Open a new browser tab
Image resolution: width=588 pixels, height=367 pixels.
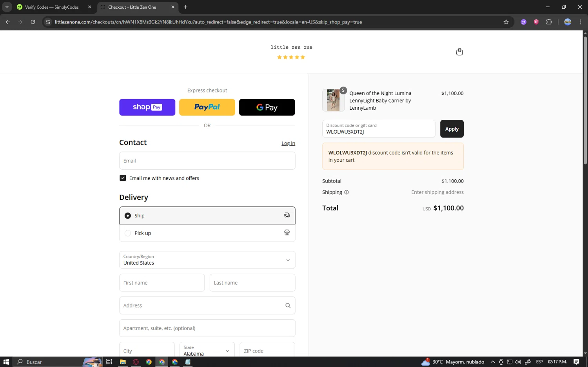click(x=185, y=7)
